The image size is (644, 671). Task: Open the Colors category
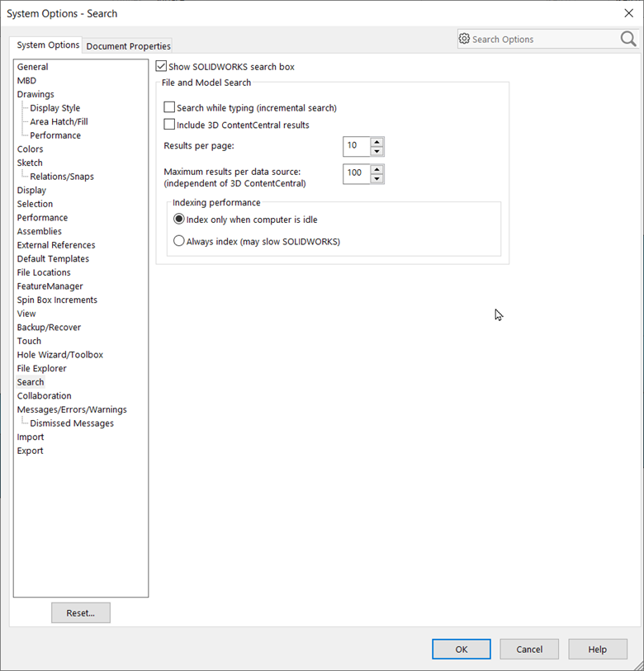[30, 149]
